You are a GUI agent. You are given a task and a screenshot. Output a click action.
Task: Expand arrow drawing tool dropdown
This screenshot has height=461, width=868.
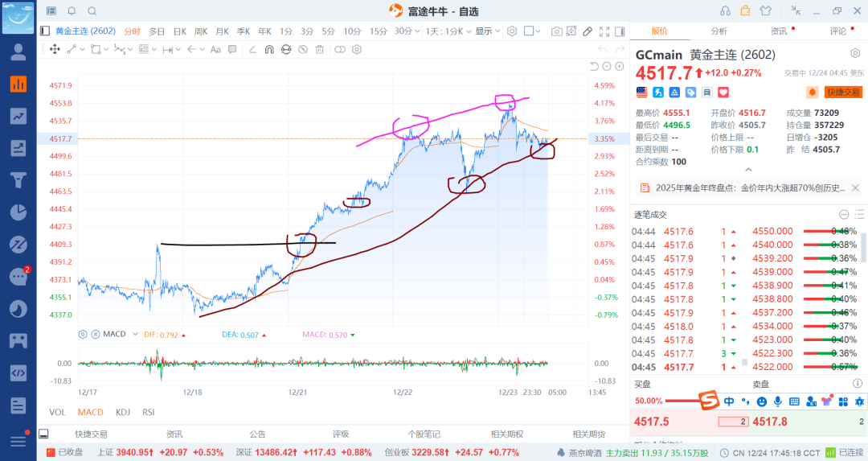(x=202, y=50)
